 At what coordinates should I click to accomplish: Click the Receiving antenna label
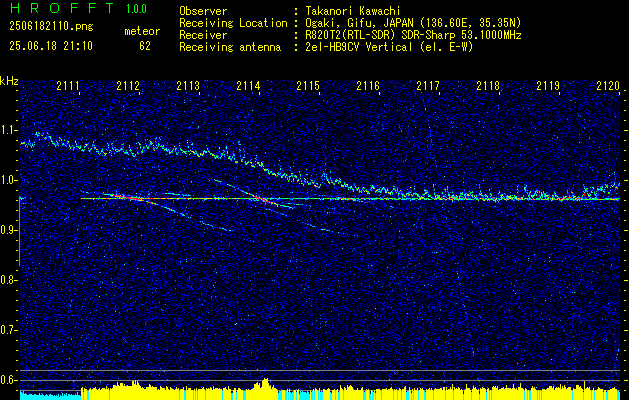coord(230,47)
